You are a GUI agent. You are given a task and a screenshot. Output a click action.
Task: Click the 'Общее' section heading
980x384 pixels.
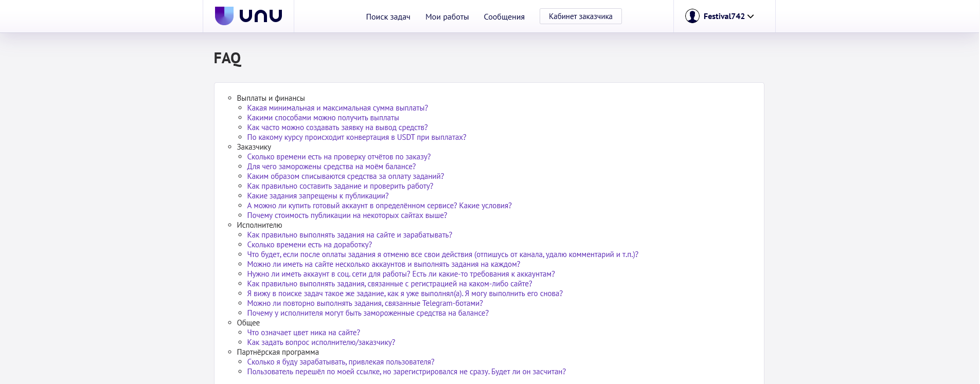(x=248, y=323)
